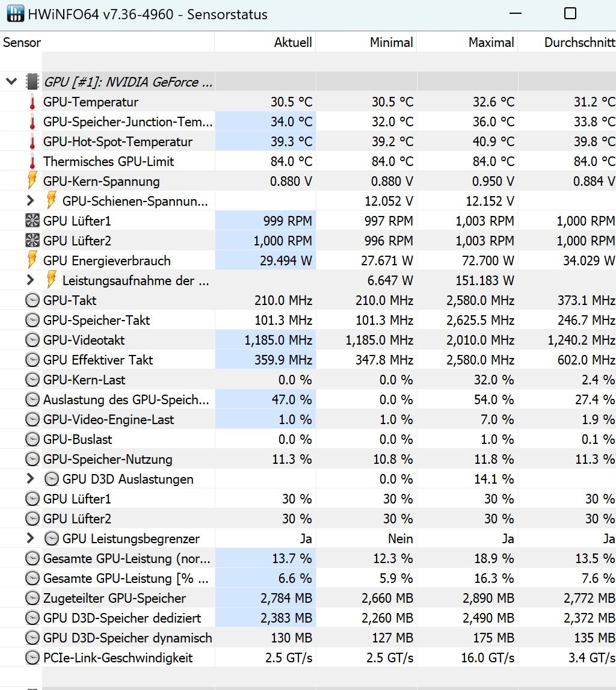616x690 pixels.
Task: Expand the GPU-Schienen-Spannung group
Action: pyautogui.click(x=30, y=201)
